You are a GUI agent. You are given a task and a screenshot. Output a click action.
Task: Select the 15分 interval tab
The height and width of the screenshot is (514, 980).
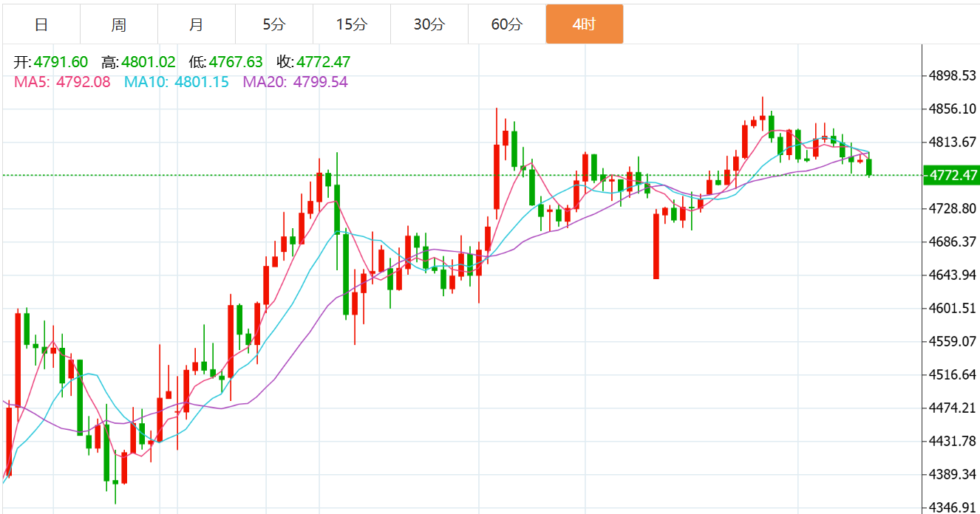351,24
